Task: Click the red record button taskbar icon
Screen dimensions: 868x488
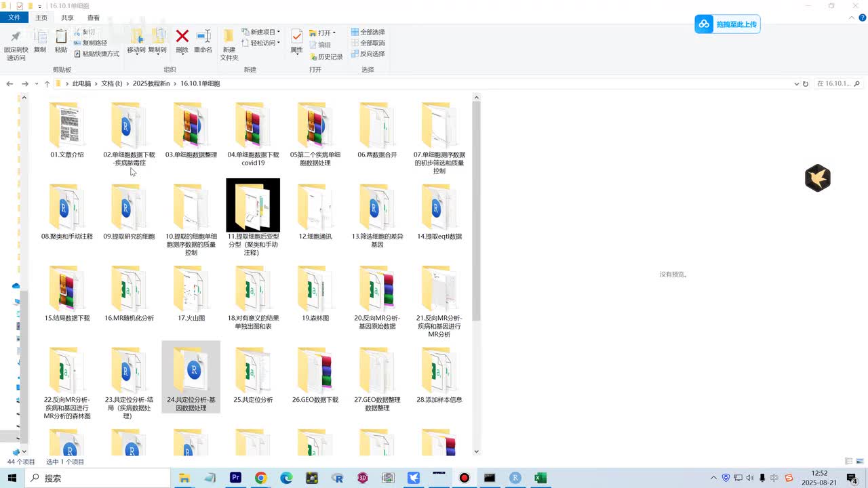Action: (465, 478)
